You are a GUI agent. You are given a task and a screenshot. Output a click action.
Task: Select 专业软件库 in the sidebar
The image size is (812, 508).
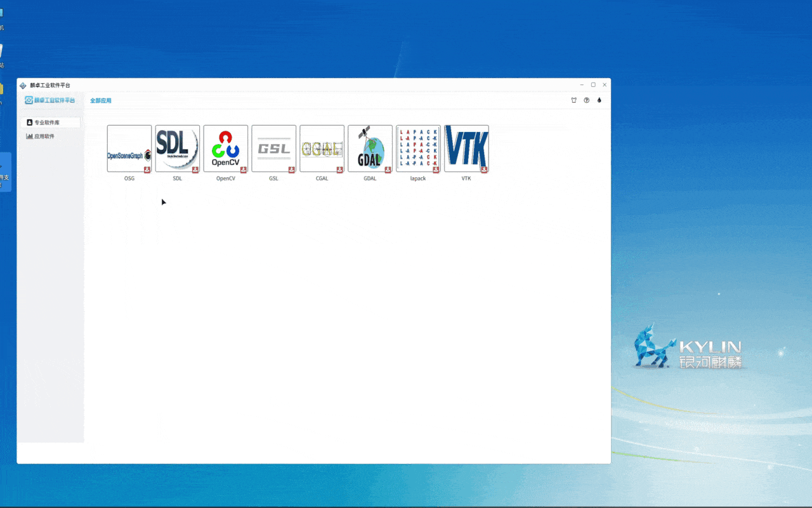tap(51, 122)
